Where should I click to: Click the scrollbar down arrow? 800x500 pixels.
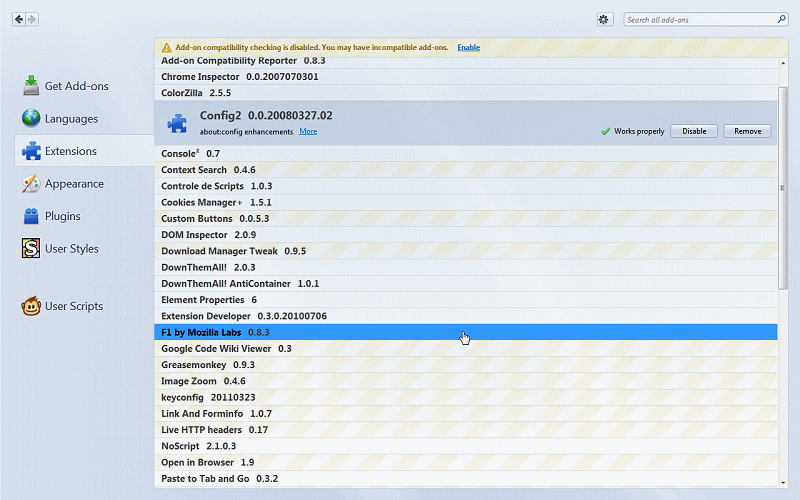coord(783,482)
